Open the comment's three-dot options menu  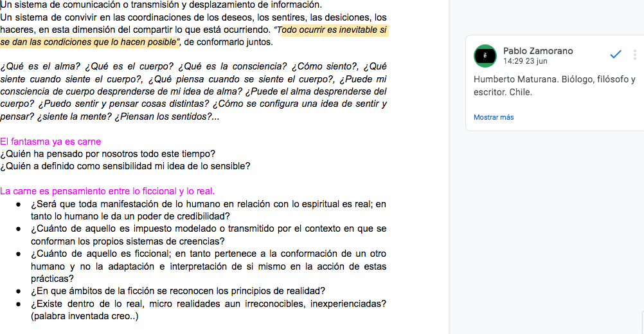pyautogui.click(x=635, y=55)
